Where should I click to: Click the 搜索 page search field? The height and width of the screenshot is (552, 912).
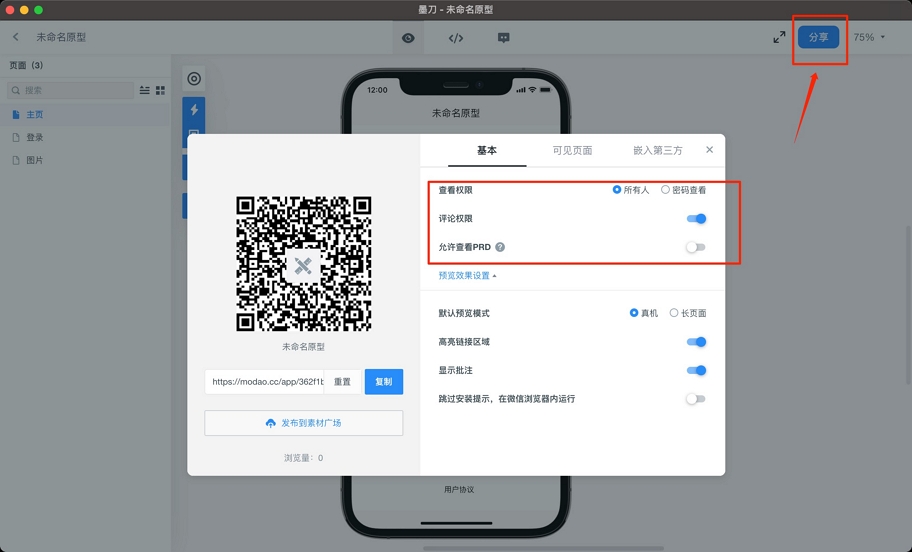tap(71, 90)
